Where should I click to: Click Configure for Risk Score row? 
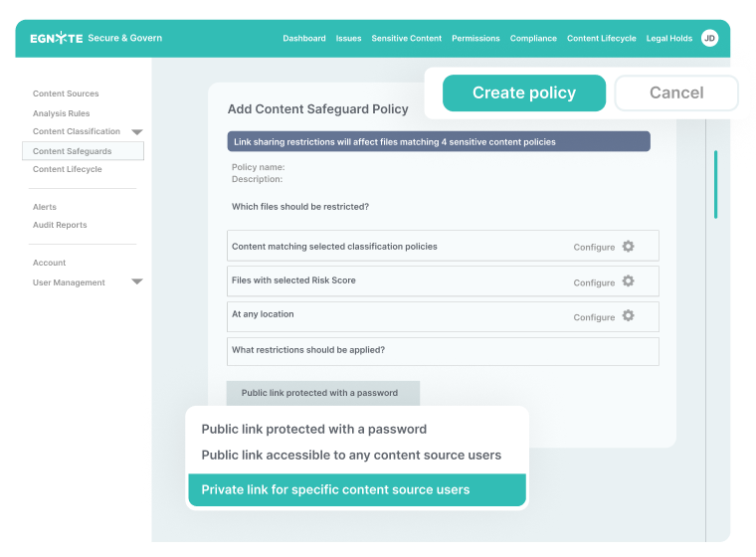[594, 282]
